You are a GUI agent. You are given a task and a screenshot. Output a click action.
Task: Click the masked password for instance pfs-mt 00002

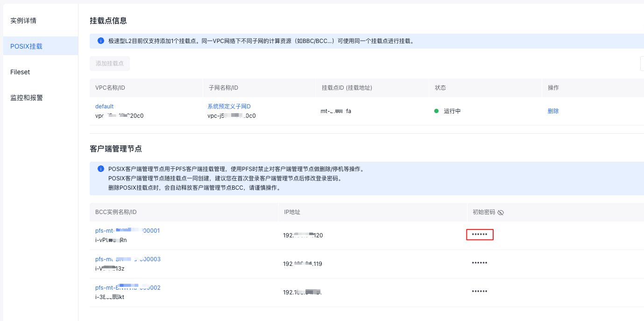[480, 292]
